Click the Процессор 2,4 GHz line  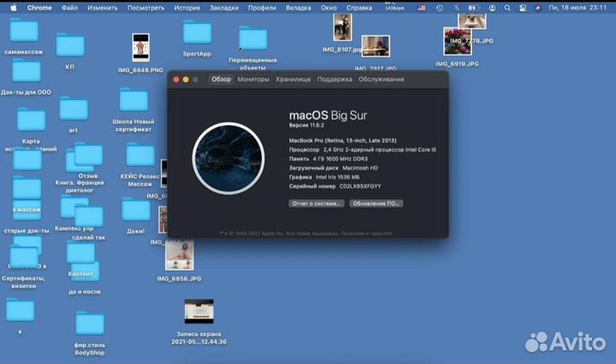(363, 150)
